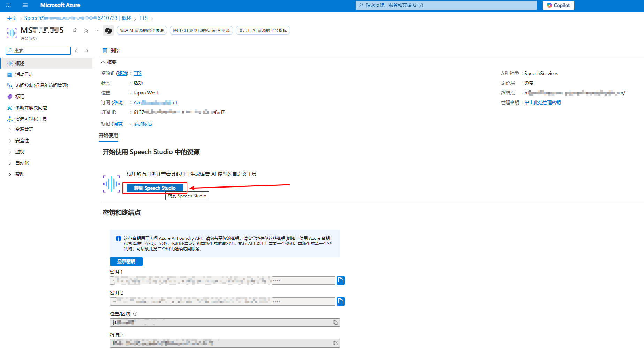Click the Speech Studio waveform icon
644x351 pixels.
pos(112,184)
